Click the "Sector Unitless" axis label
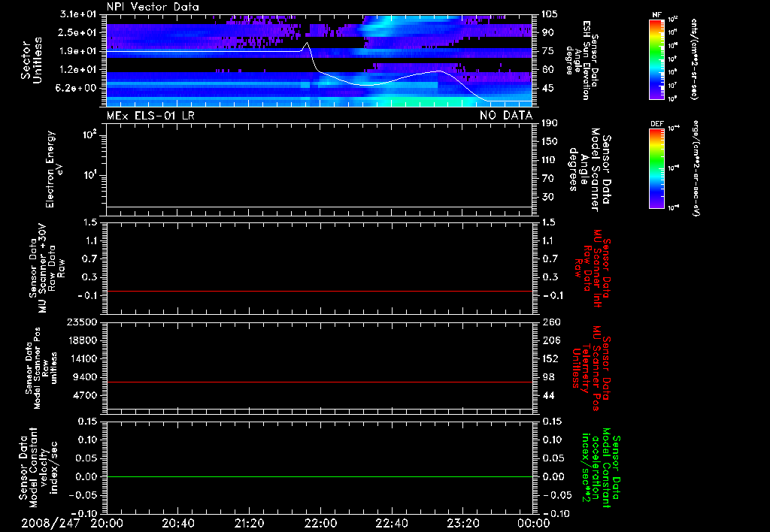Screen dimensions: 770x532 [32, 60]
